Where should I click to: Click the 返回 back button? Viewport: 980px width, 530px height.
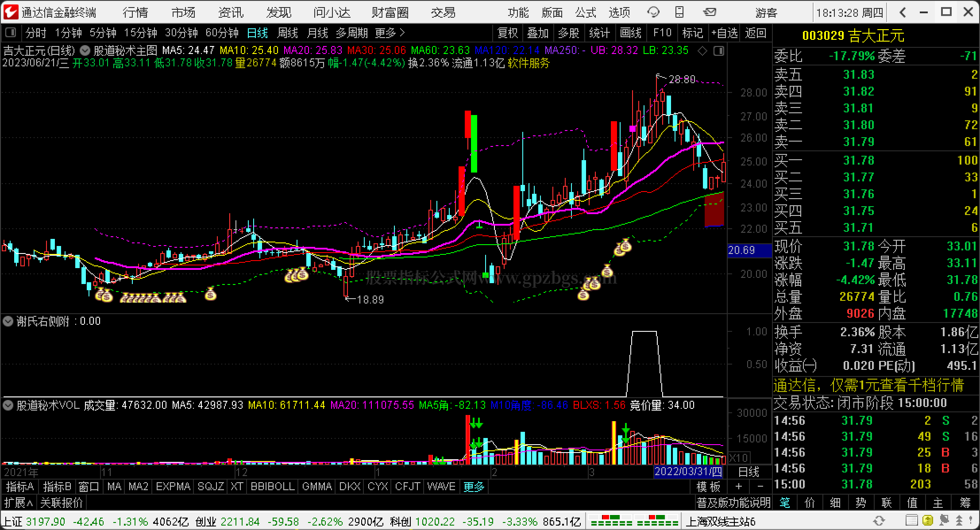(x=756, y=33)
